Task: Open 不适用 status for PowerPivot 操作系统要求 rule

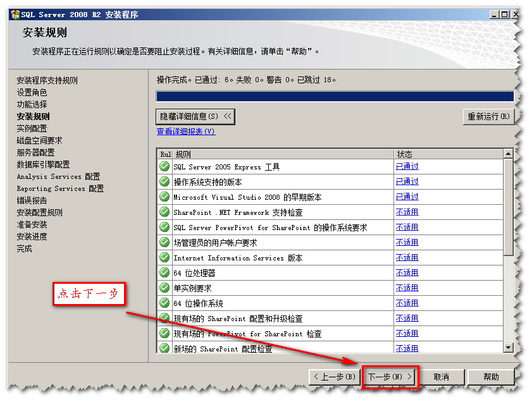Action: pyautogui.click(x=407, y=227)
